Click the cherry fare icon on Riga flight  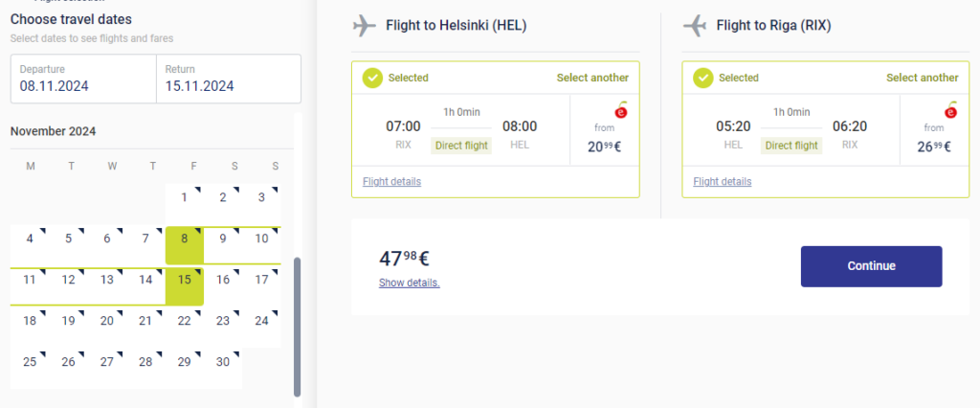(950, 109)
